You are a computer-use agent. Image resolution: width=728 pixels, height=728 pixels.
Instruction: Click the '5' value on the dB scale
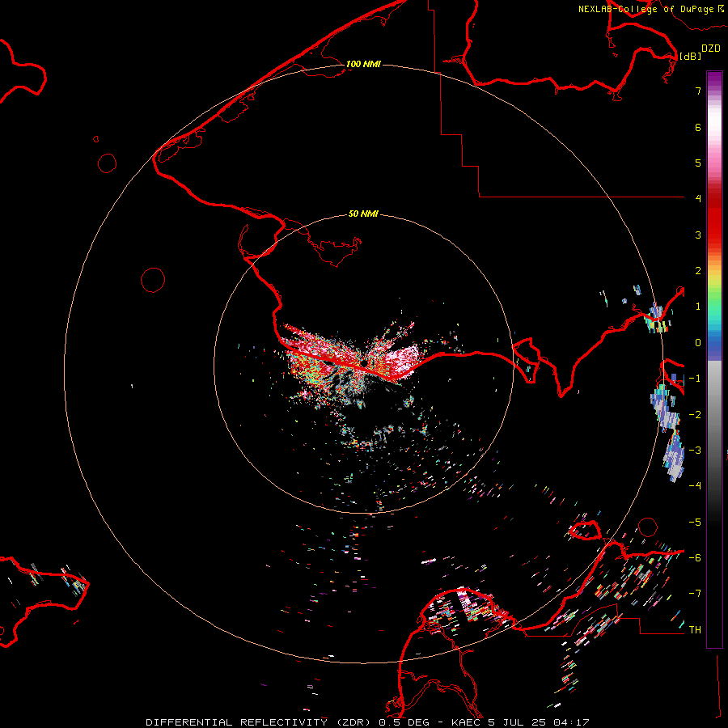coord(698,163)
